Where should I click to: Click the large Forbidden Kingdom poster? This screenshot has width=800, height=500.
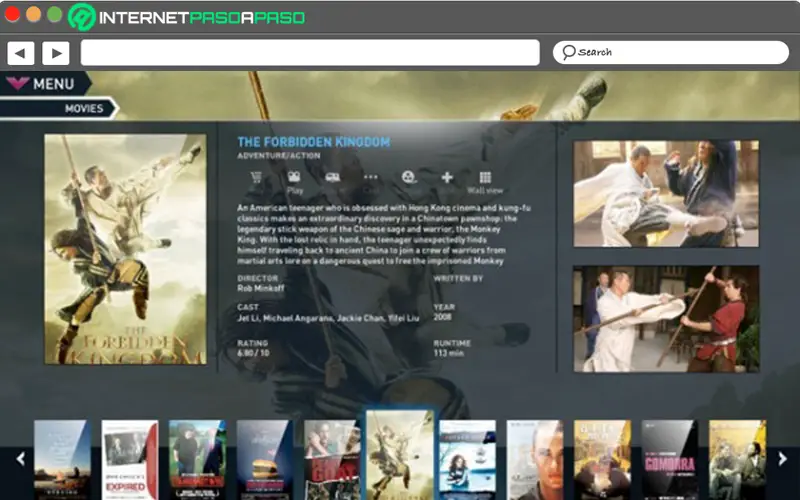tap(126, 249)
